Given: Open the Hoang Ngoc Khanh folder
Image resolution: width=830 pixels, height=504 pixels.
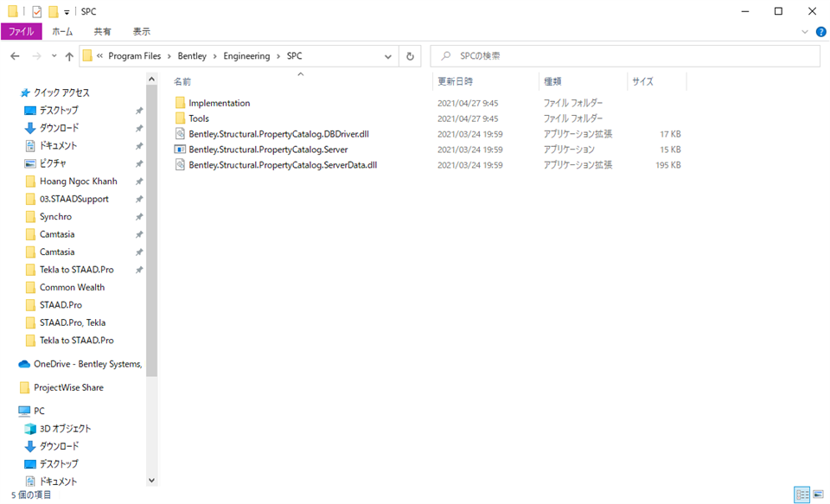Looking at the screenshot, I should [79, 181].
